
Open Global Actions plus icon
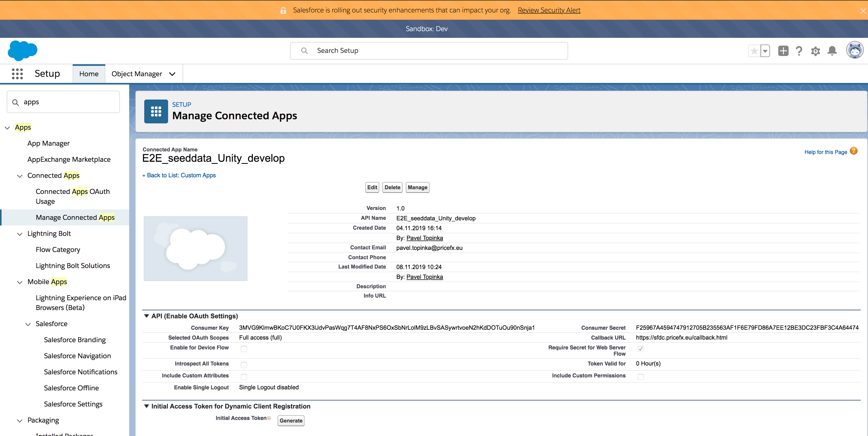[783, 51]
